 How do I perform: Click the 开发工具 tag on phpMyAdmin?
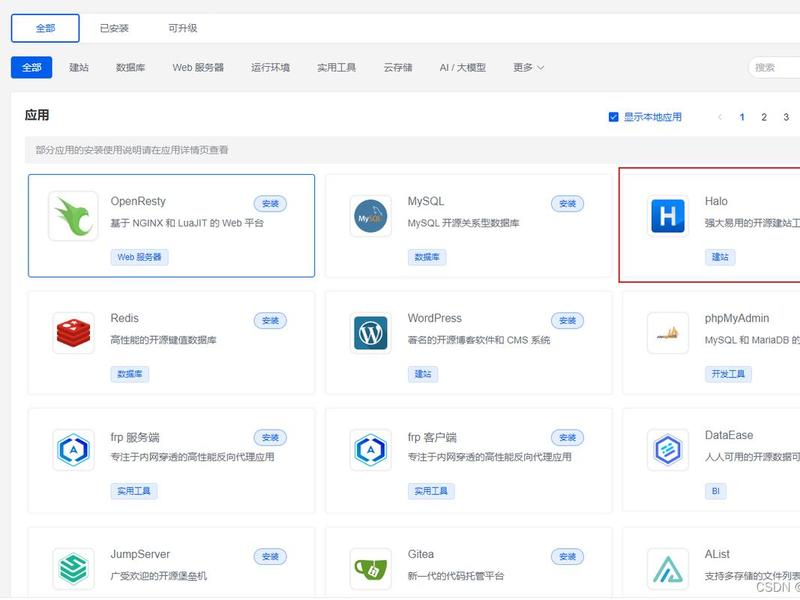(729, 374)
